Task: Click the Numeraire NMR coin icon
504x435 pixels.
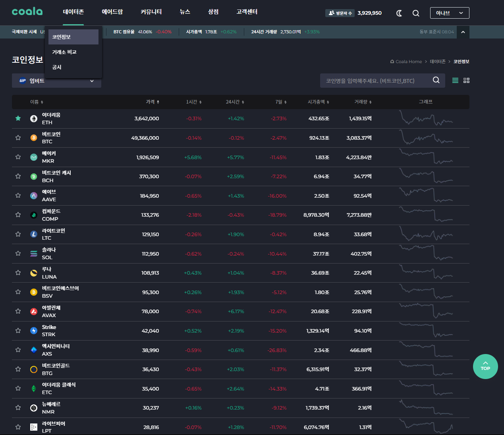Action: (34, 408)
